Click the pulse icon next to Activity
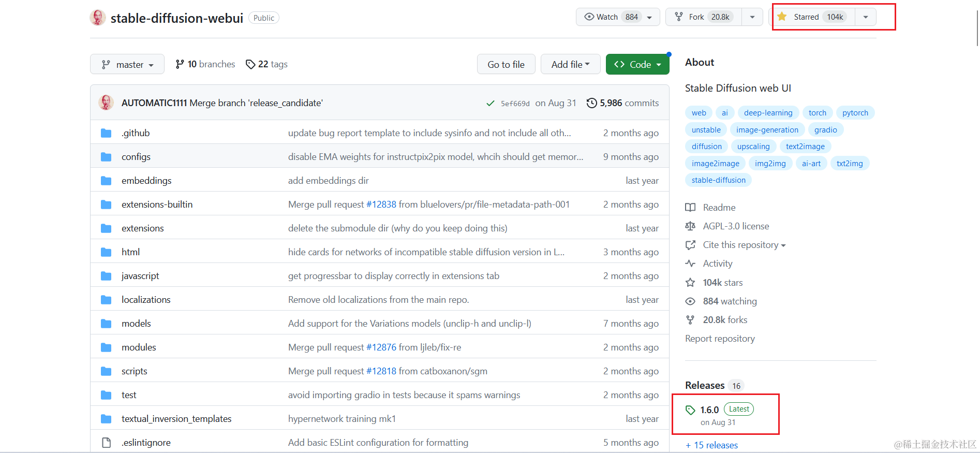Screen dimensions: 980x453 (x=690, y=264)
